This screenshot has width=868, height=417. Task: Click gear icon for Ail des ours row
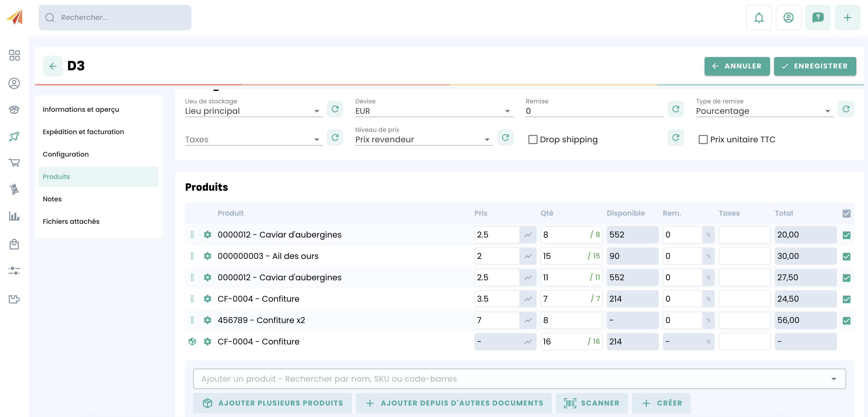click(x=207, y=256)
